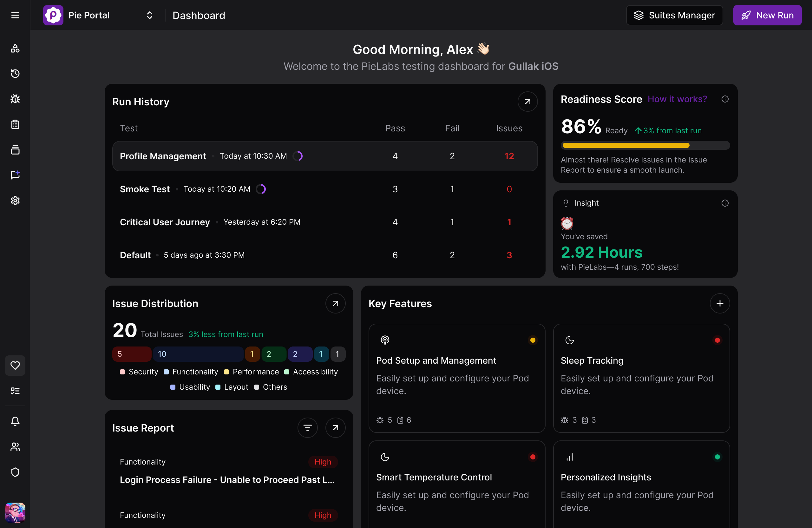Toggle the status dot on Sleep Tracking card
The image size is (812, 528).
(x=717, y=340)
